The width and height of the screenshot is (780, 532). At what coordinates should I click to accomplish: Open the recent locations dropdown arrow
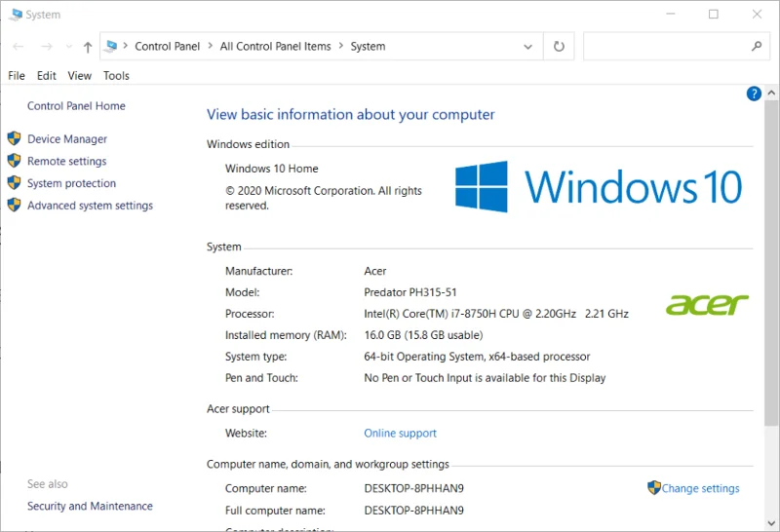68,47
